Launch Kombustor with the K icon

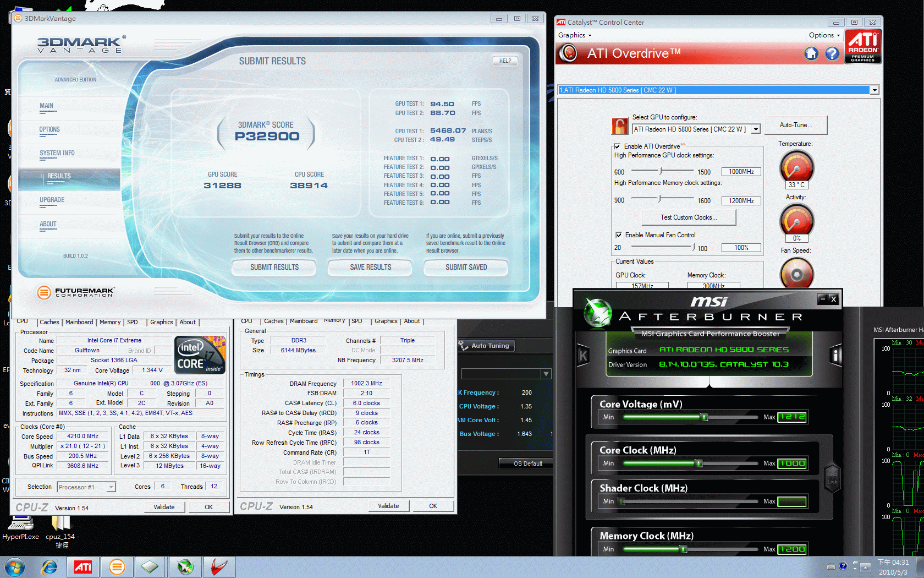(583, 356)
